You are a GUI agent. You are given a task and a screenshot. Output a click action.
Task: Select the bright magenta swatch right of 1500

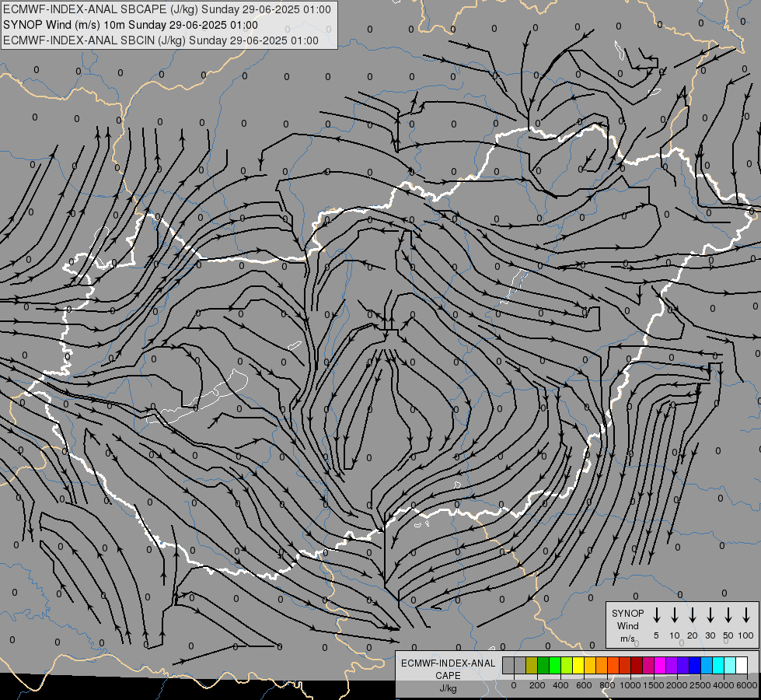tap(660, 665)
